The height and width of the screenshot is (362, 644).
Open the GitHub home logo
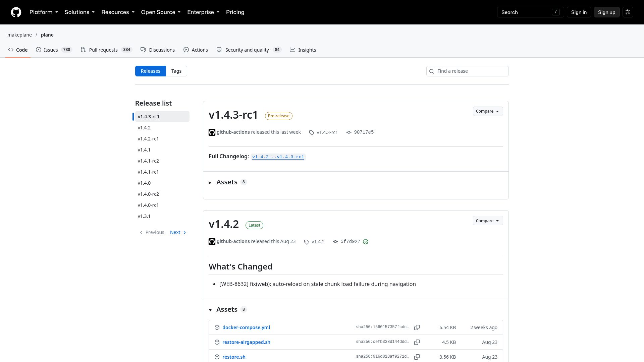click(x=16, y=12)
